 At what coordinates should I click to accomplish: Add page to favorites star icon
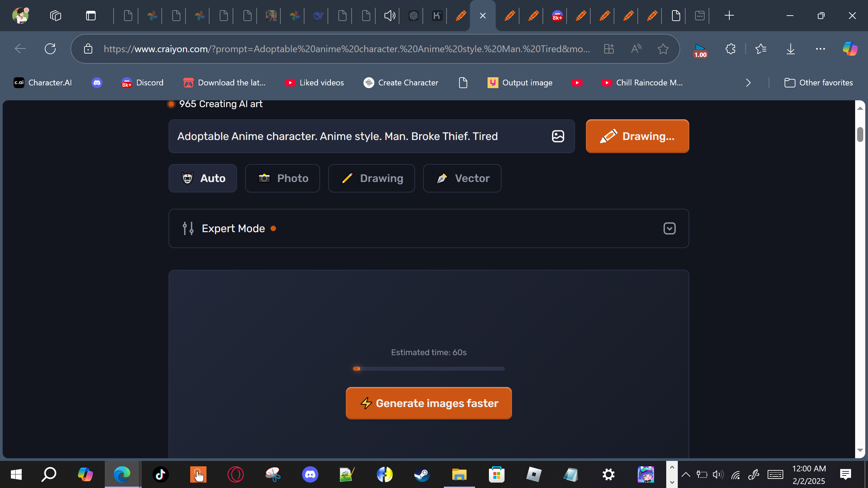(x=663, y=49)
